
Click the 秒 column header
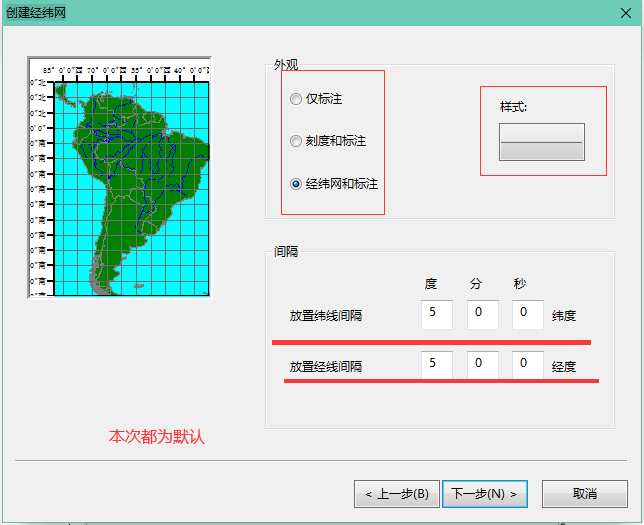point(520,283)
